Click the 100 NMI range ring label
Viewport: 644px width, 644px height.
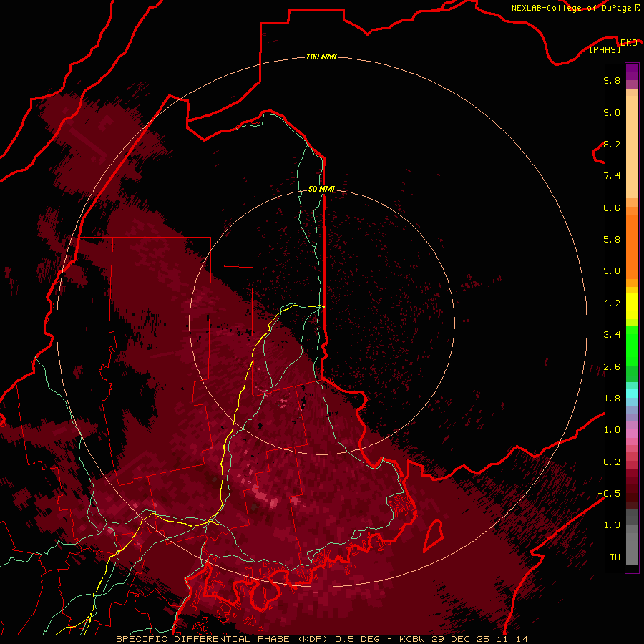point(321,57)
